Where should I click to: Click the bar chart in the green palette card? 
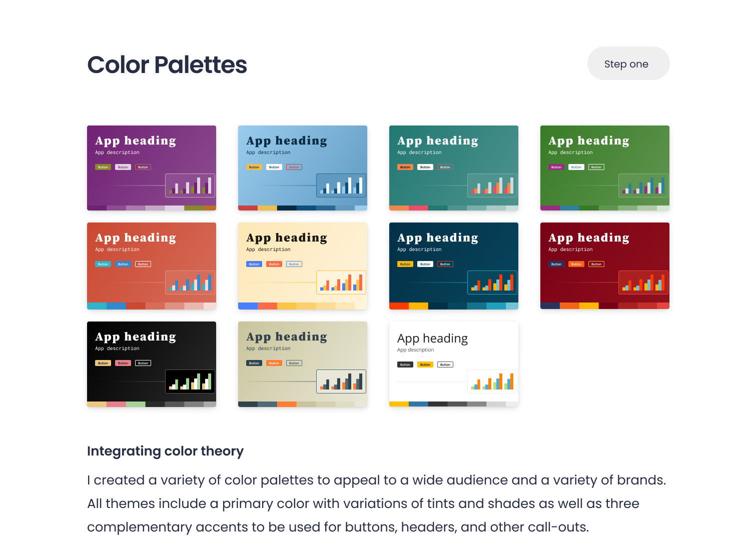coord(643,185)
